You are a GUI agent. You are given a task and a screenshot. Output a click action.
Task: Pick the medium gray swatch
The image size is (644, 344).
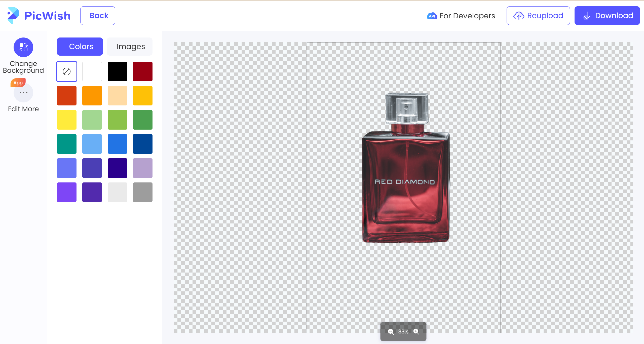point(143,192)
